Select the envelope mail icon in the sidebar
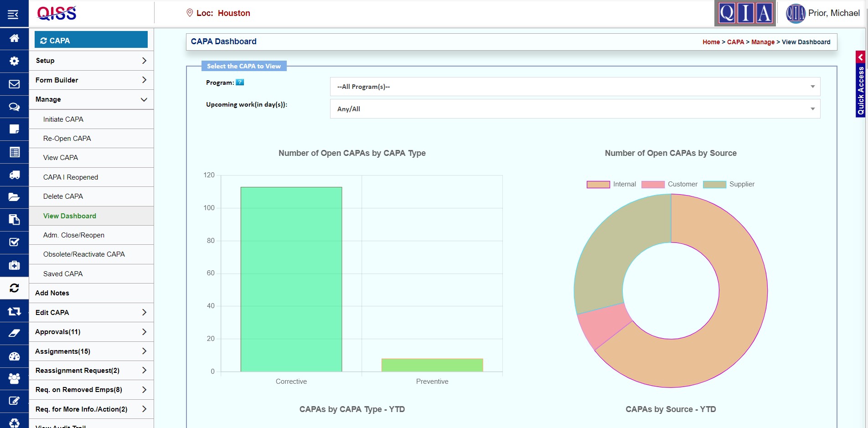 14,83
